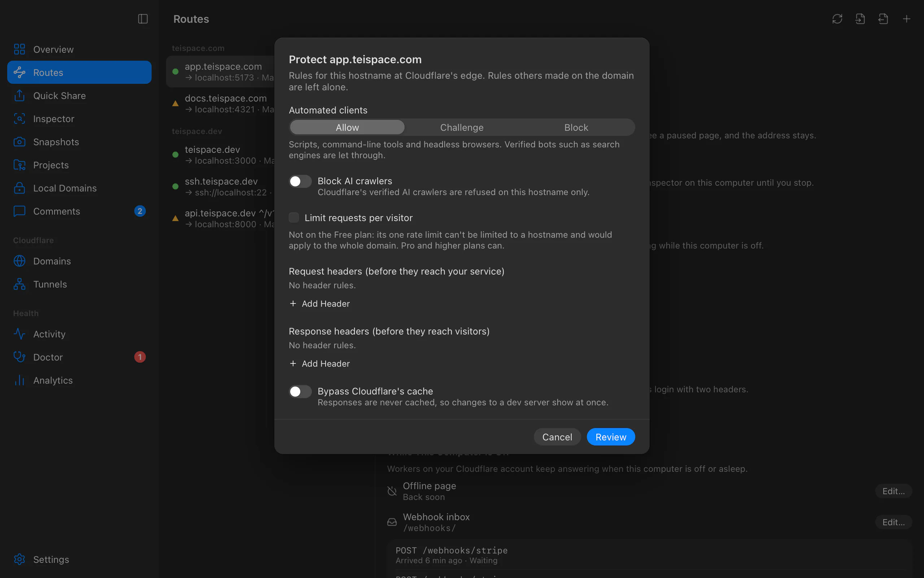Click the export routes toolbar icon

(883, 19)
